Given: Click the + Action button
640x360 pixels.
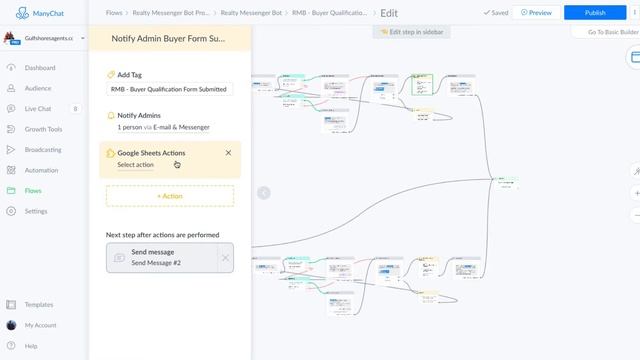Looking at the screenshot, I should click(170, 196).
